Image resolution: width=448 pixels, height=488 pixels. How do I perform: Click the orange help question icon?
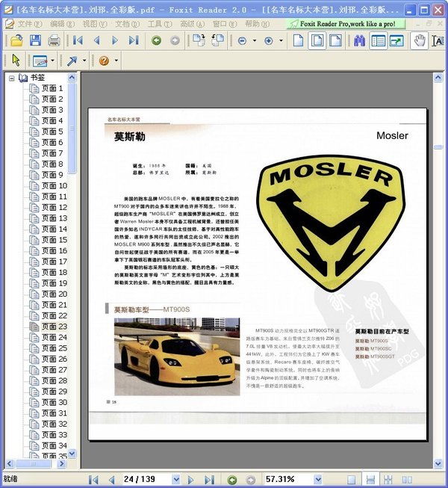click(104, 61)
